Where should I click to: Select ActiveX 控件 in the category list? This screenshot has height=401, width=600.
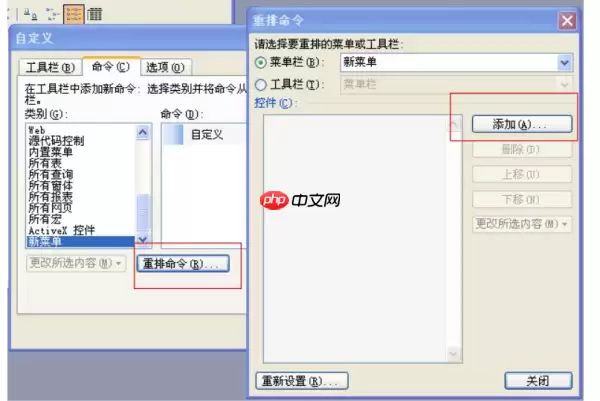point(81,230)
